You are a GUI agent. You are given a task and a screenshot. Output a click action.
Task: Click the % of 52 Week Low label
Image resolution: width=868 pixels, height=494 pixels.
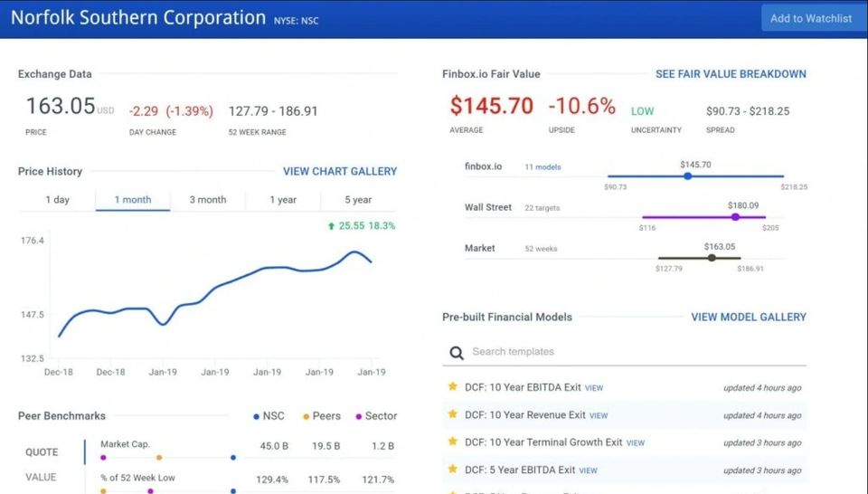coord(137,478)
